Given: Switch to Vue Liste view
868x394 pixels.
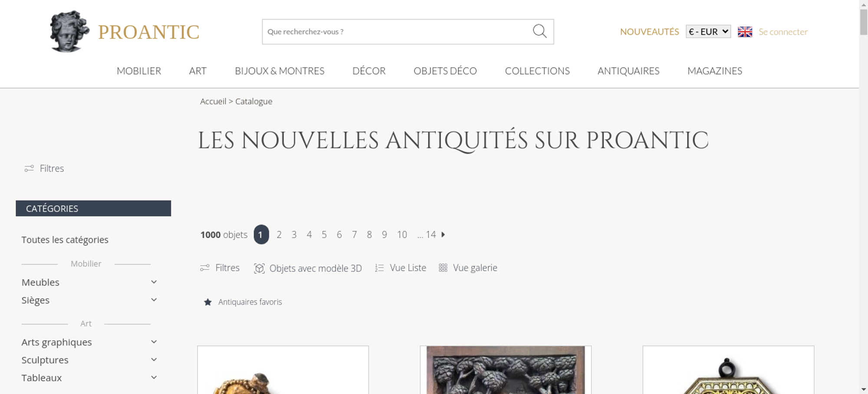Looking at the screenshot, I should [401, 268].
